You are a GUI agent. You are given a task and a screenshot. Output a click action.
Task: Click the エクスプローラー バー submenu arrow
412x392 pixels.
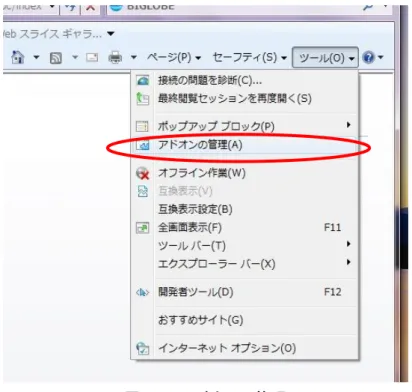point(348,262)
